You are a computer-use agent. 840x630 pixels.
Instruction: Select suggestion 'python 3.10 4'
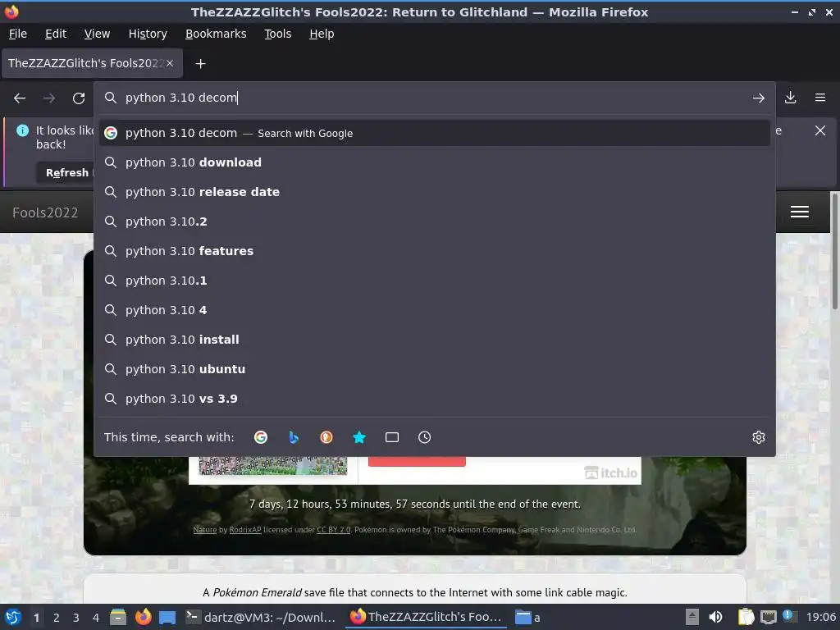click(x=435, y=309)
